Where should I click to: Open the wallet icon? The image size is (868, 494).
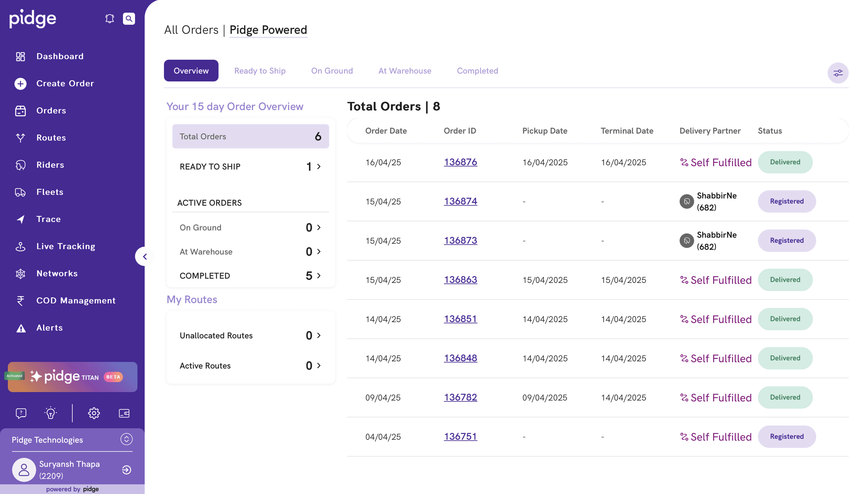[124, 413]
